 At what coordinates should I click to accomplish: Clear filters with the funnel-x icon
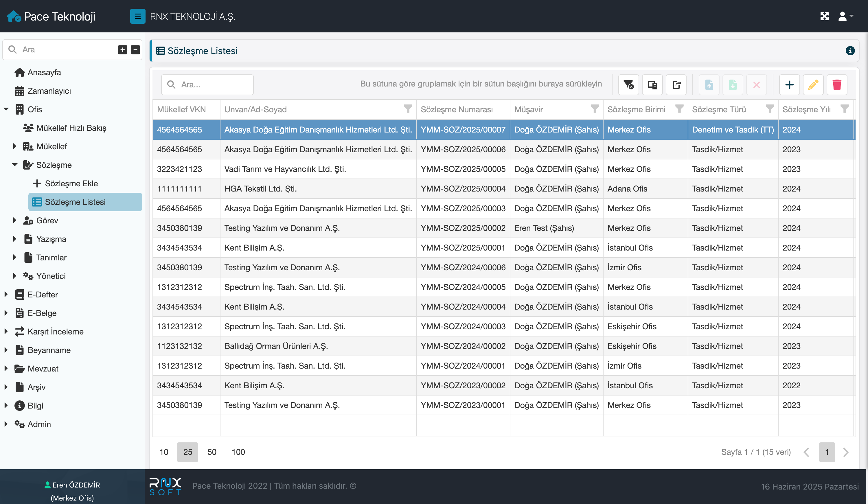tap(629, 85)
